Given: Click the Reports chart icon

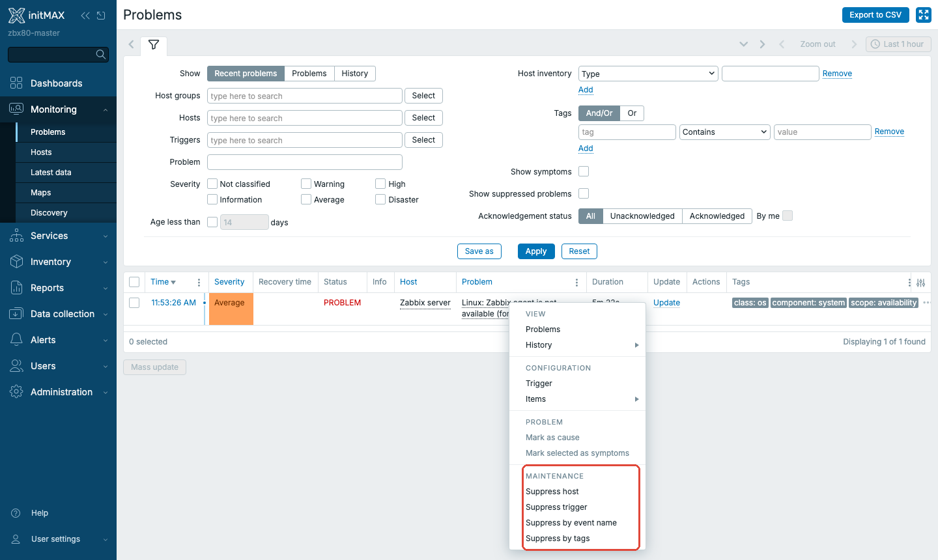Looking at the screenshot, I should (16, 288).
